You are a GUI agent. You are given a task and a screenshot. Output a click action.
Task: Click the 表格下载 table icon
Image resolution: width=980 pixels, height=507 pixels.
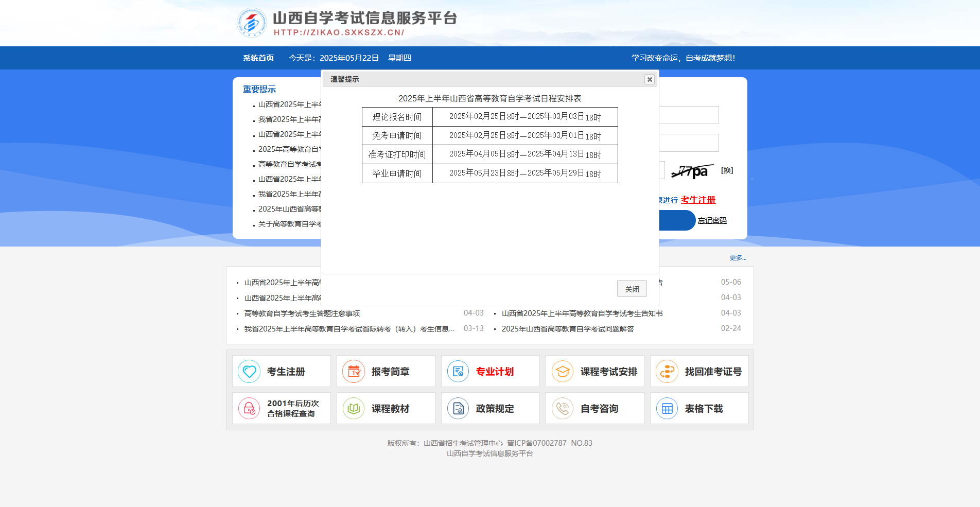point(667,408)
